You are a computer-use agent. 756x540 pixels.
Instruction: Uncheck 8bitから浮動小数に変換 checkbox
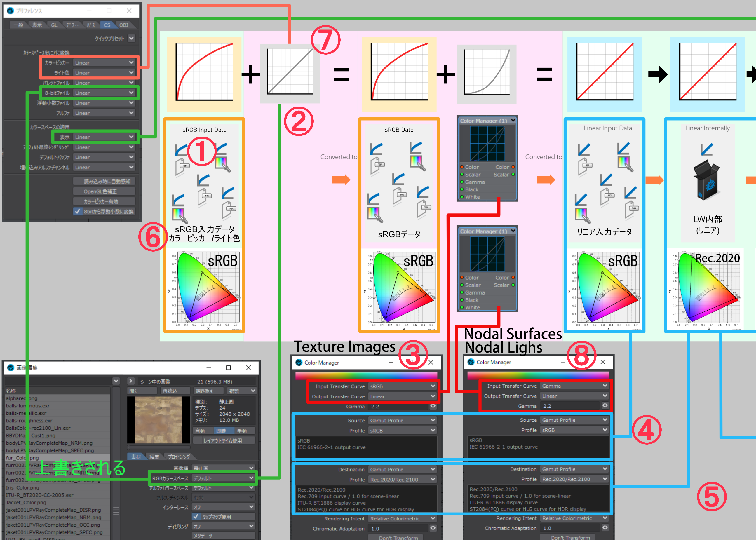click(x=77, y=212)
